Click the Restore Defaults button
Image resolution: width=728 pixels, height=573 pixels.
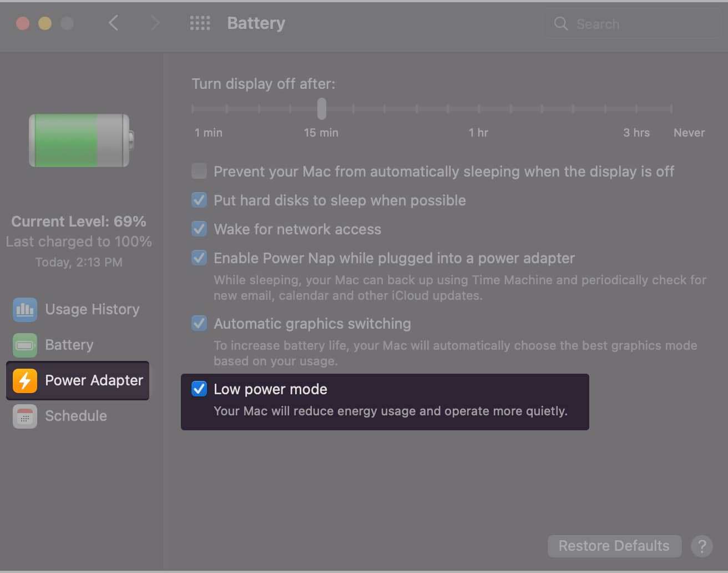(x=614, y=546)
